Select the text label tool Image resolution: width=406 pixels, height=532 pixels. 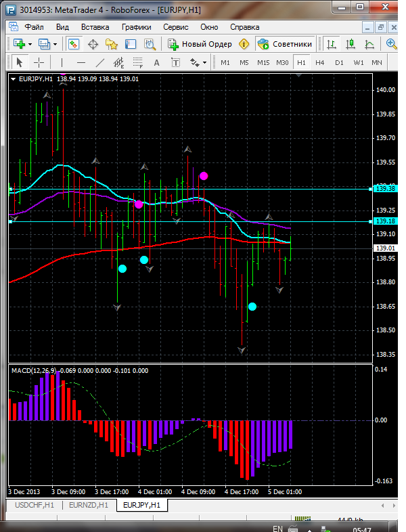point(175,62)
